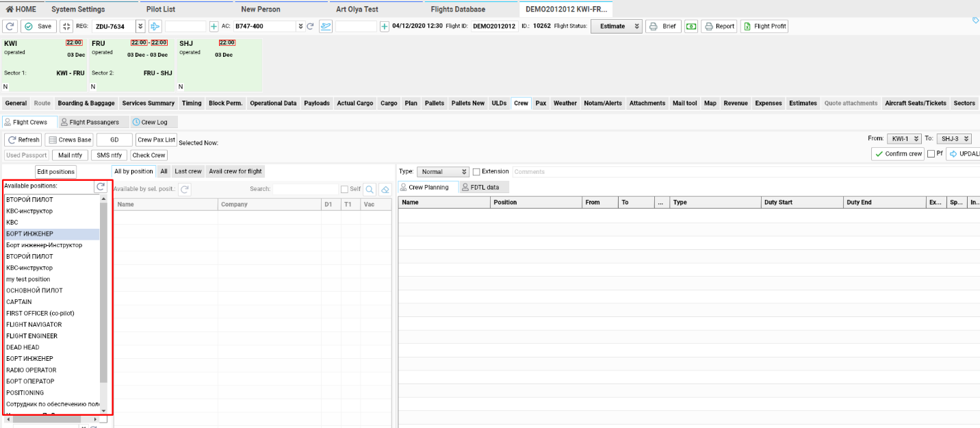Open the Flight Status Estimate dropdown
This screenshot has height=428, width=980.
coord(616,26)
